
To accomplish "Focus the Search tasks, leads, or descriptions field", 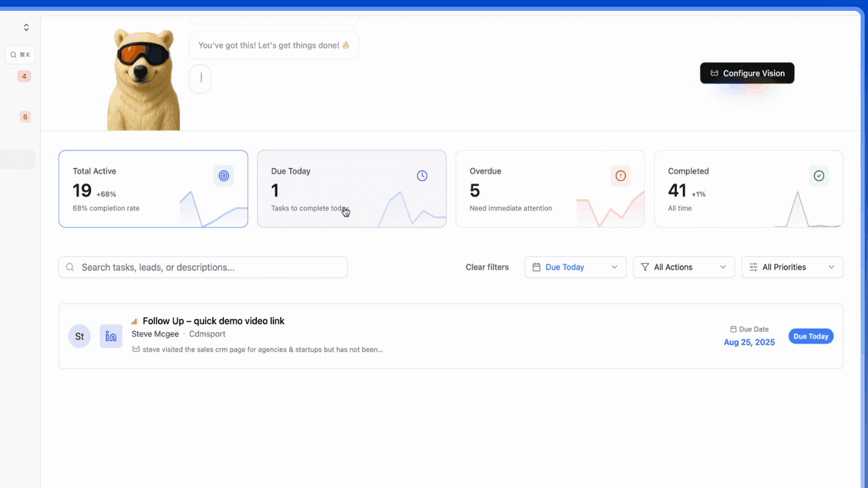I will point(203,267).
